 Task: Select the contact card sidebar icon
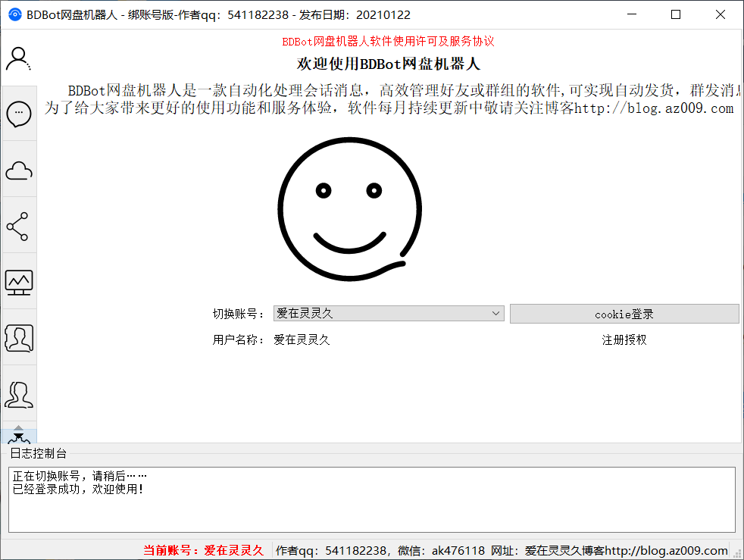coord(18,338)
